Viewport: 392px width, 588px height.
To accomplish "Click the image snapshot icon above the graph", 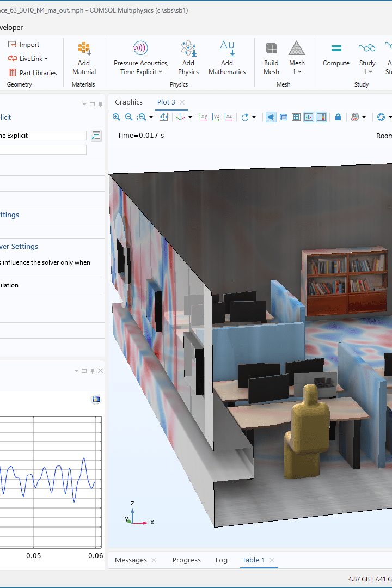I will coord(96,400).
